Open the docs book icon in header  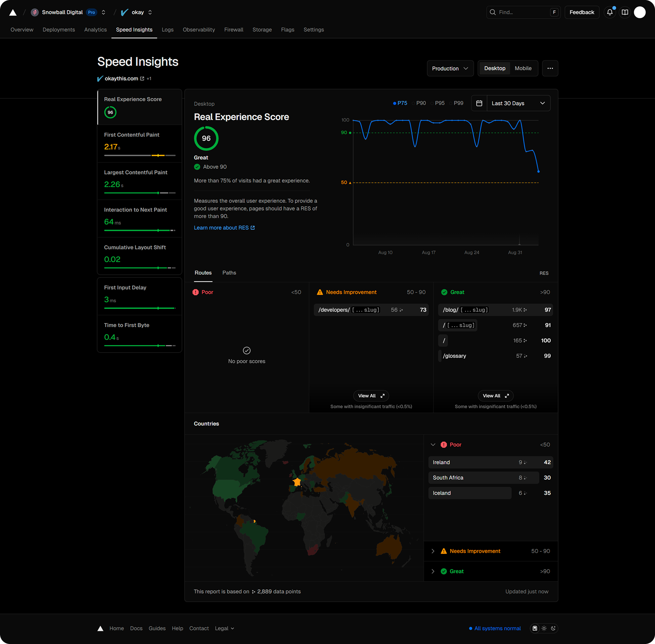[625, 12]
